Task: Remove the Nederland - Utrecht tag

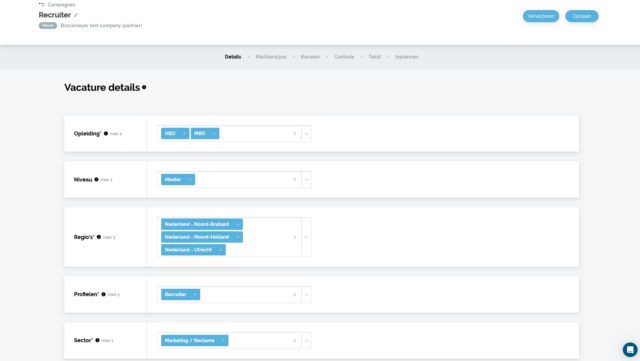Action: pyautogui.click(x=220, y=250)
